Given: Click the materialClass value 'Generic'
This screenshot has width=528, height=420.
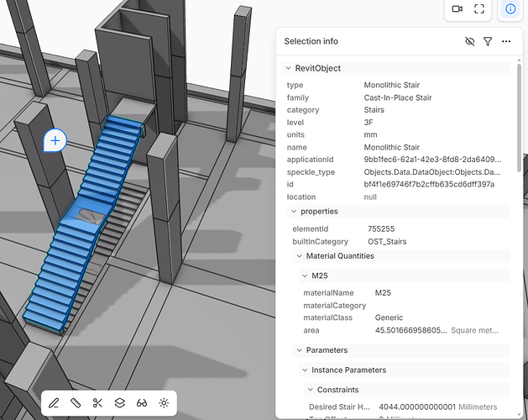Looking at the screenshot, I should (x=389, y=318).
